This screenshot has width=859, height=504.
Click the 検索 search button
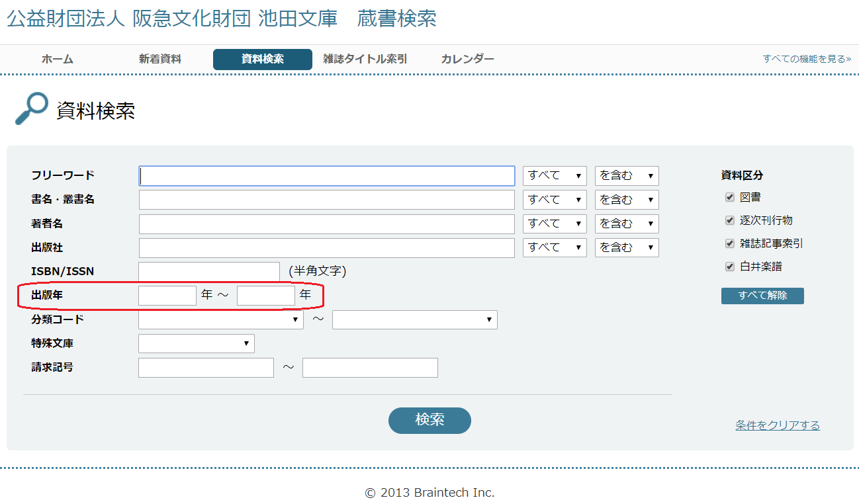point(429,420)
